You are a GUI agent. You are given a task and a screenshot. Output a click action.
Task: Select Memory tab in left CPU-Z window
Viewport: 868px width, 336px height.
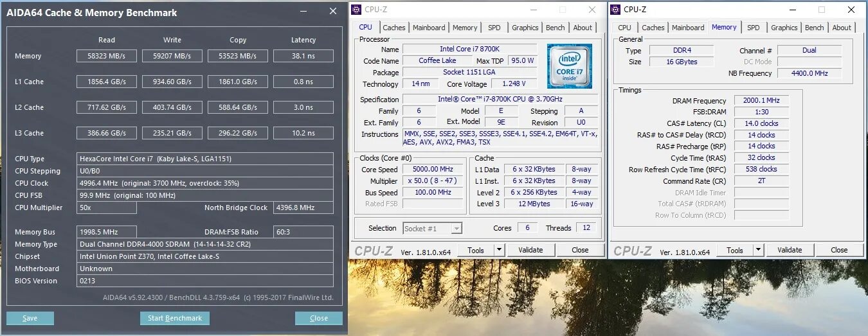coord(465,28)
